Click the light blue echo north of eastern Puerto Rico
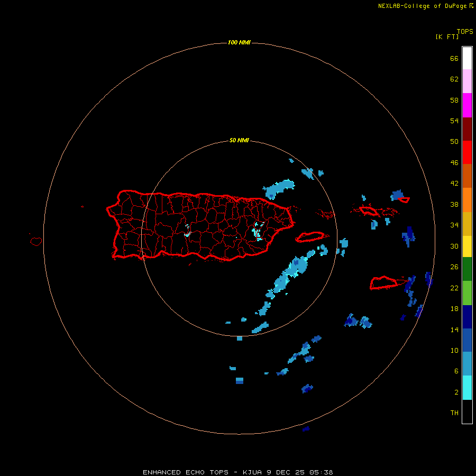The height and width of the screenshot is (476, 476). click(x=278, y=189)
